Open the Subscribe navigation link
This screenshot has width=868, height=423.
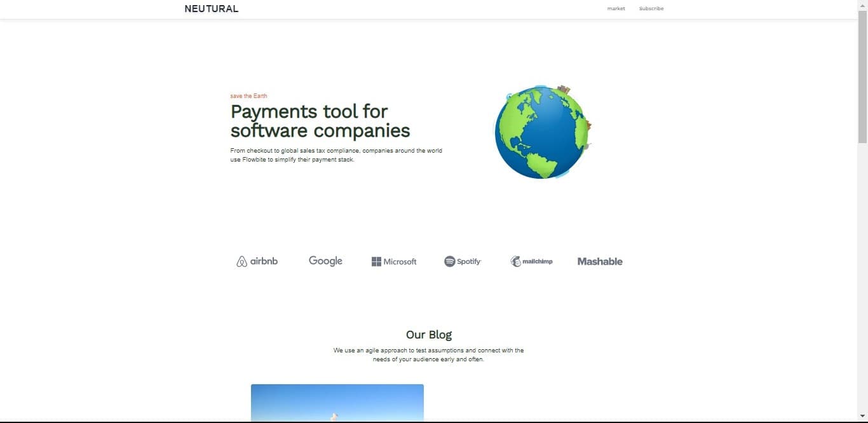[651, 9]
